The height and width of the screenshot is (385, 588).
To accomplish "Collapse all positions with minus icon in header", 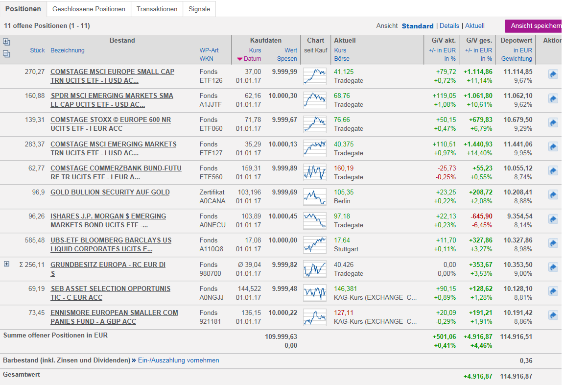I will (6, 54).
